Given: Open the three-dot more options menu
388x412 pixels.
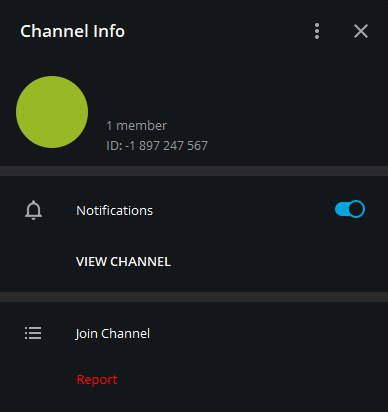Looking at the screenshot, I should [x=317, y=31].
